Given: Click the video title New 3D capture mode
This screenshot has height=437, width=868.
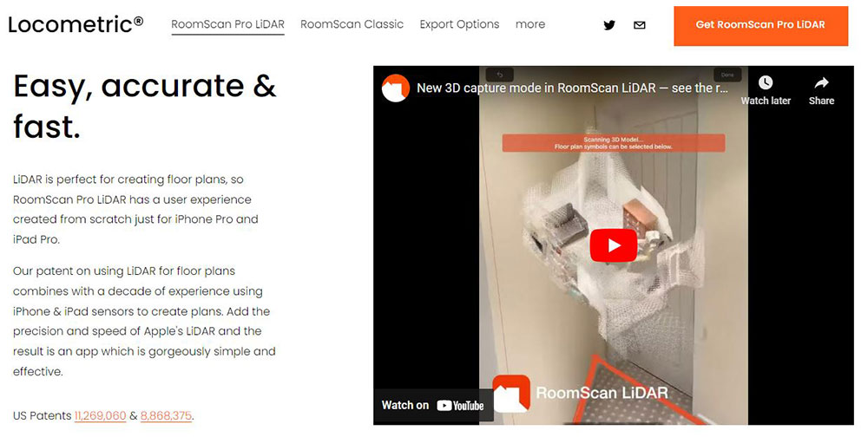Looking at the screenshot, I should (572, 88).
